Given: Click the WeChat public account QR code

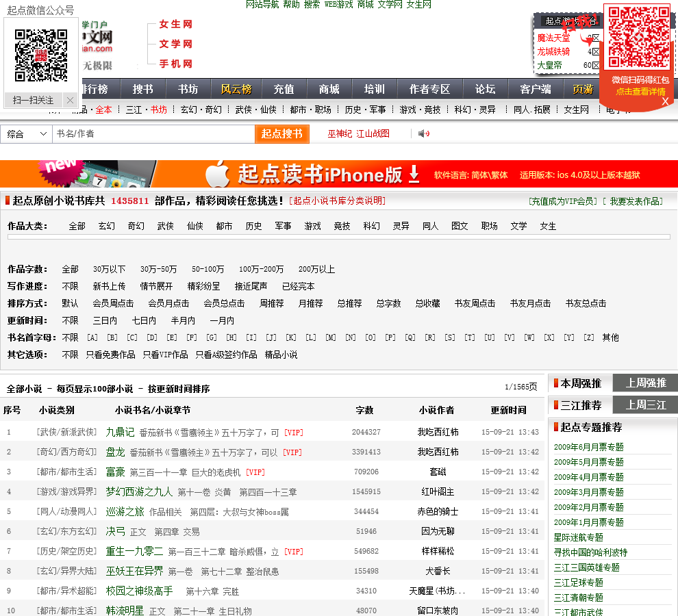Looking at the screenshot, I should [x=41, y=55].
